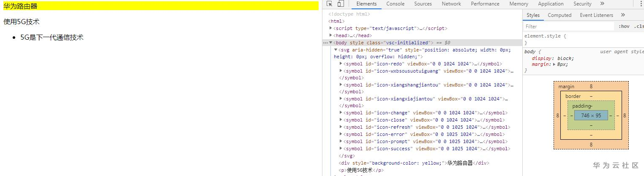Select the <!doctype html> line
The height and width of the screenshot is (176, 644).
[349, 14]
